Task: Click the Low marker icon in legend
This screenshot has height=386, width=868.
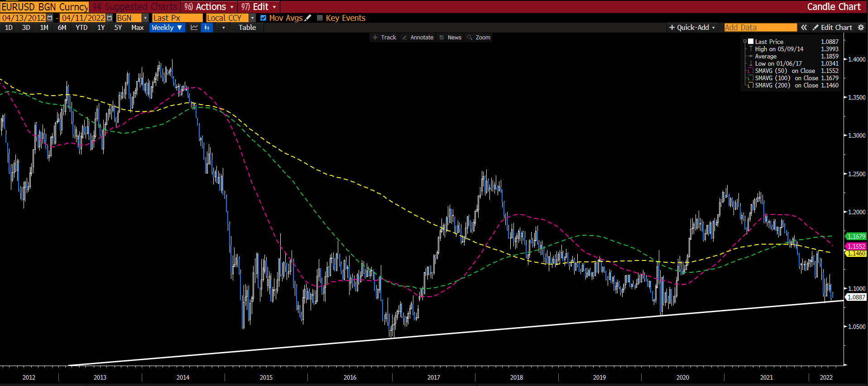Action: [751, 63]
